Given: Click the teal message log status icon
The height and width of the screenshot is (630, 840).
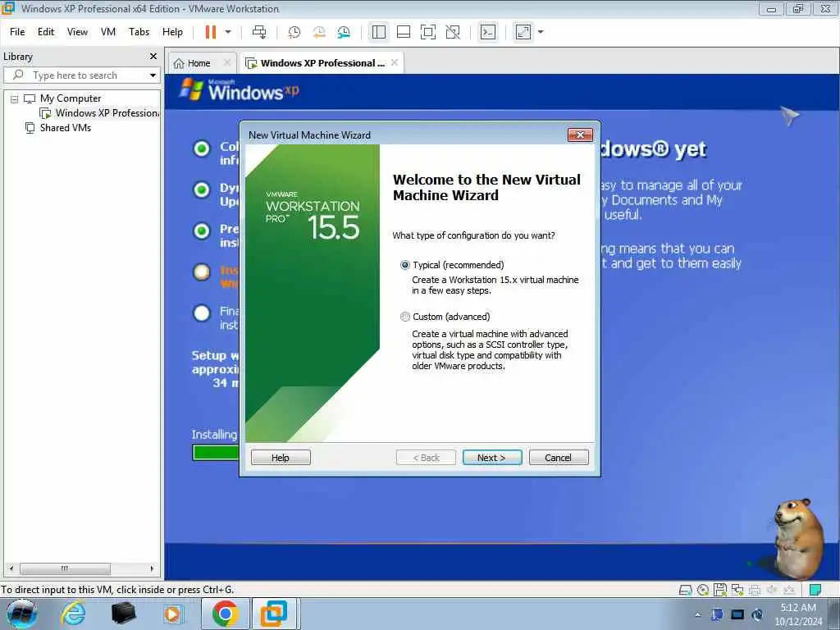Looking at the screenshot, I should click(815, 590).
